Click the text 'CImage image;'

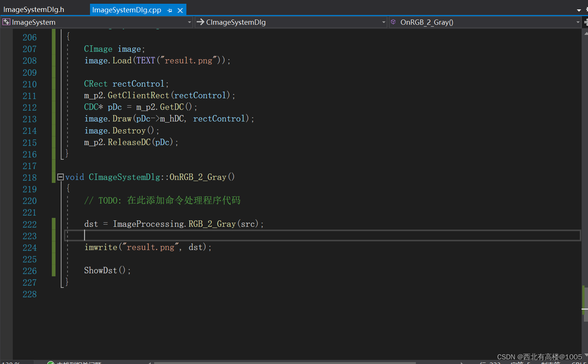coord(115,49)
